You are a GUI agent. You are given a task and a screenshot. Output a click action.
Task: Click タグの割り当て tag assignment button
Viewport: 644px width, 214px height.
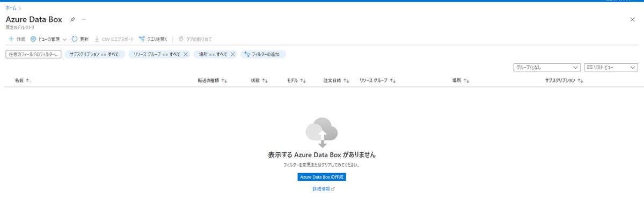(x=195, y=39)
